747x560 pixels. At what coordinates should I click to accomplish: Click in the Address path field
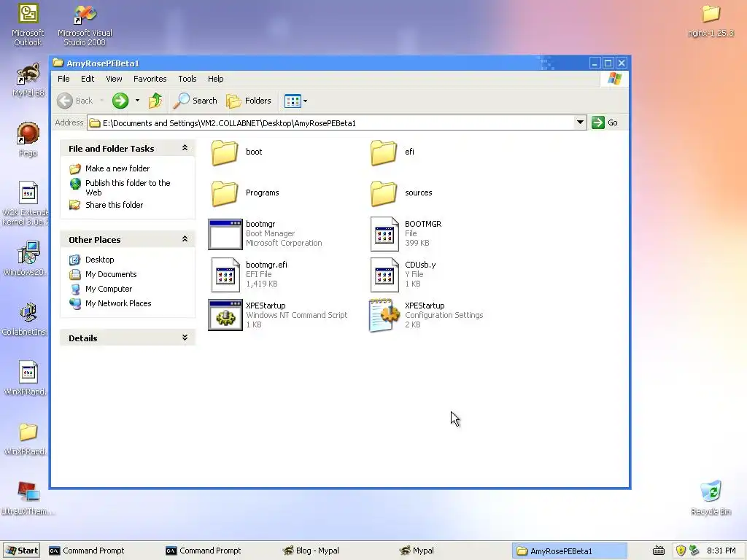330,122
